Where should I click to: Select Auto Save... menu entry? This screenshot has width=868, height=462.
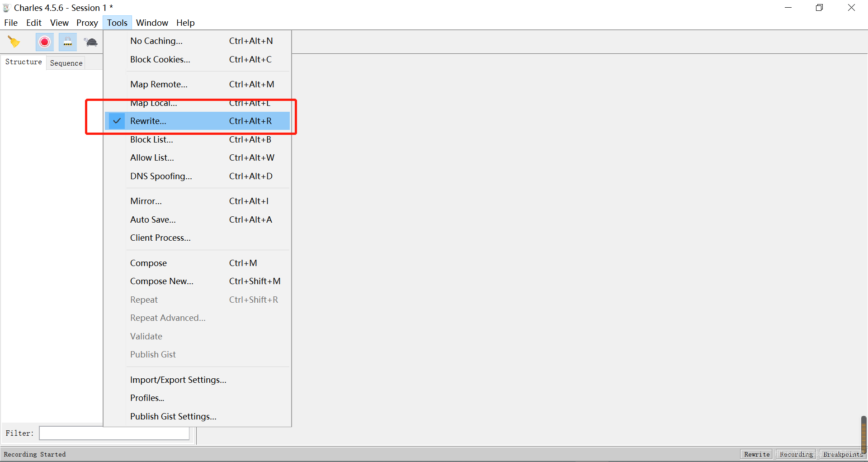(x=198, y=219)
